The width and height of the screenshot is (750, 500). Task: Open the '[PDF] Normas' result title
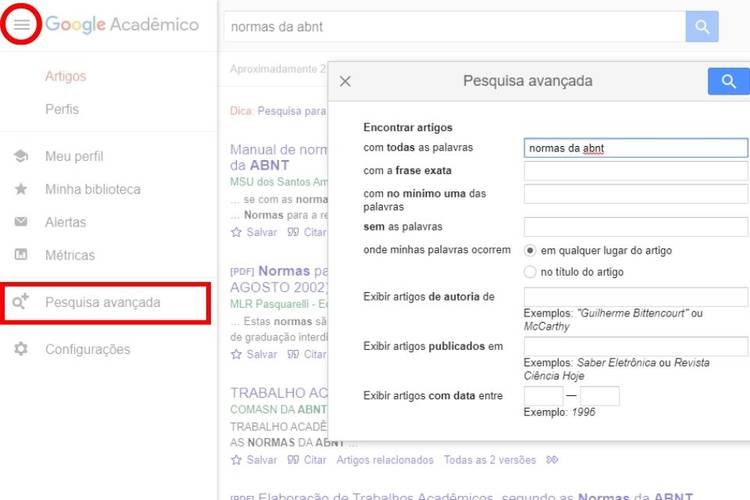pyautogui.click(x=279, y=279)
